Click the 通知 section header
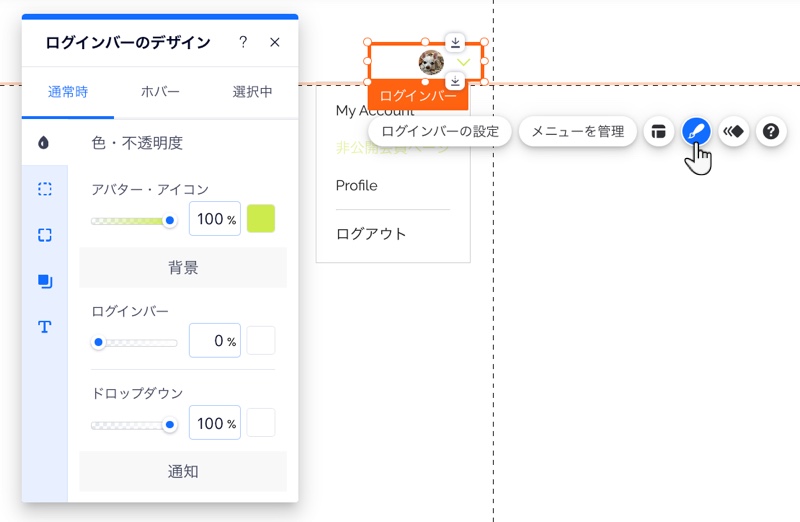This screenshot has height=522, width=800. pyautogui.click(x=183, y=471)
